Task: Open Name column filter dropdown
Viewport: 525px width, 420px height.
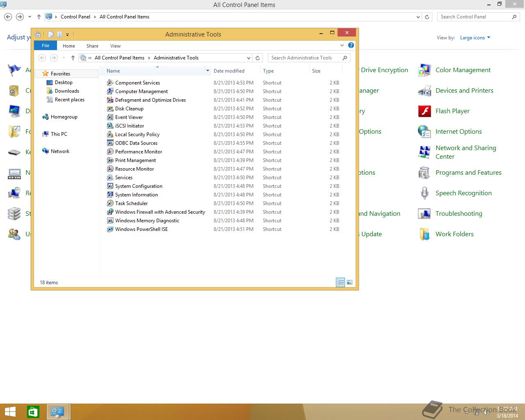Action: pyautogui.click(x=208, y=71)
